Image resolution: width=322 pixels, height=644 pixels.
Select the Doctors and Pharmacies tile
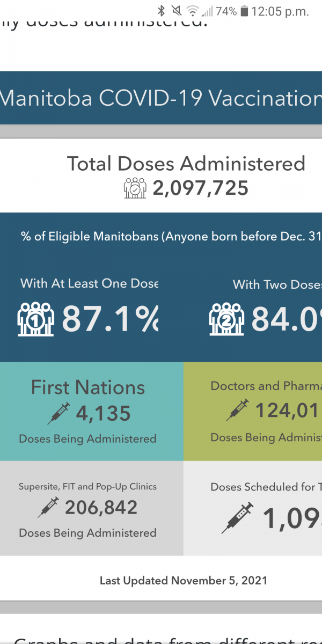[x=253, y=411]
